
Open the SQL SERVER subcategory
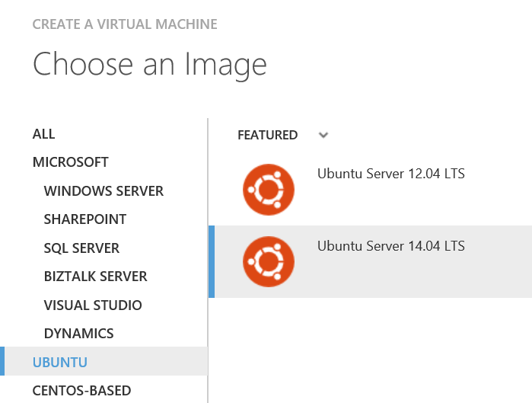point(81,248)
